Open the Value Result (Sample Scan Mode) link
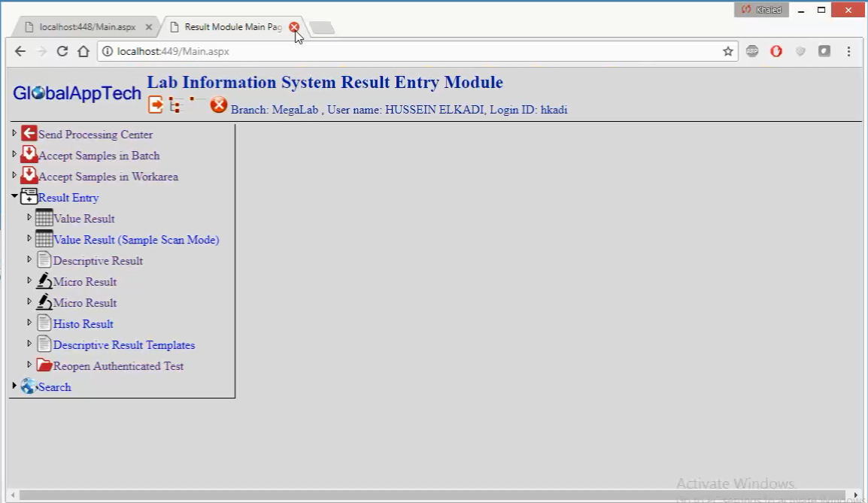Viewport: 868px width, 503px height. click(136, 240)
